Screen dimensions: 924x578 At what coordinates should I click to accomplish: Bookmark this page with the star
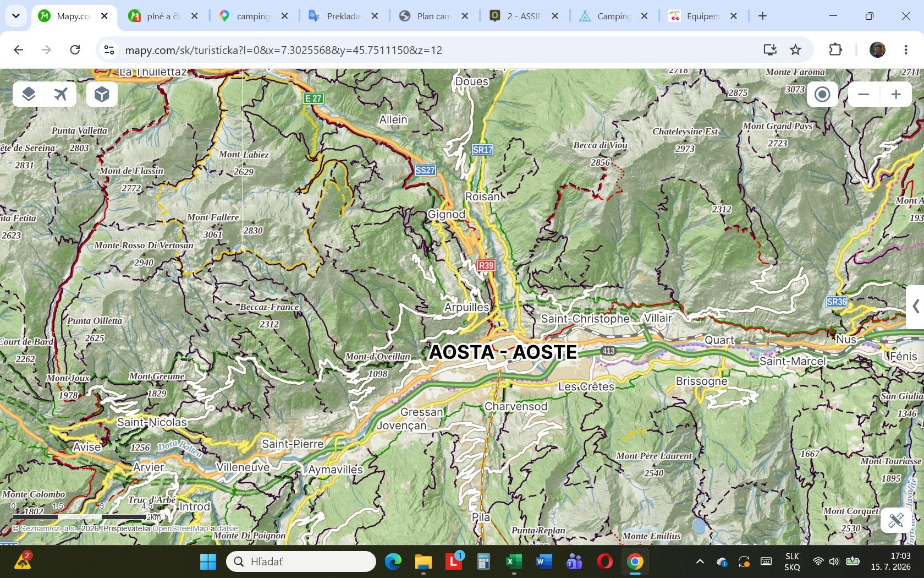pos(795,50)
